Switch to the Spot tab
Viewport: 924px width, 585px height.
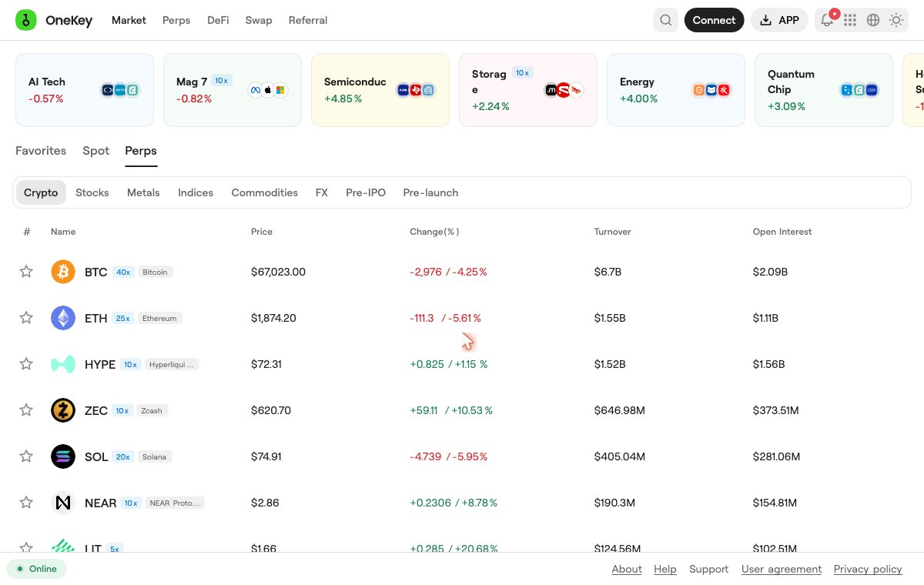96,151
